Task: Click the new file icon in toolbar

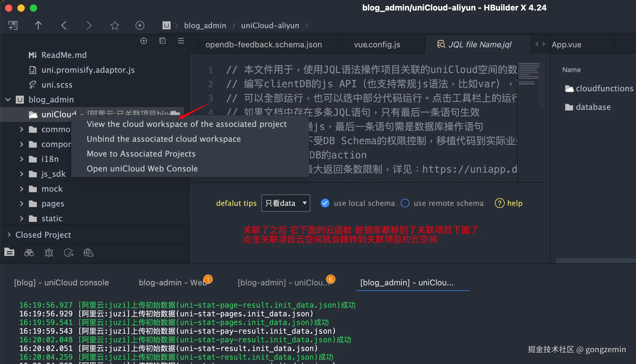Action: (13, 25)
